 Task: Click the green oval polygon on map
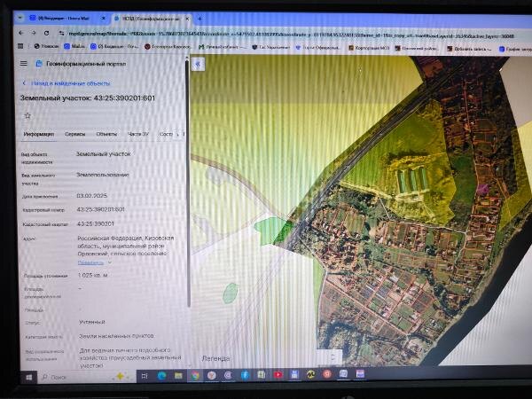click(231, 293)
